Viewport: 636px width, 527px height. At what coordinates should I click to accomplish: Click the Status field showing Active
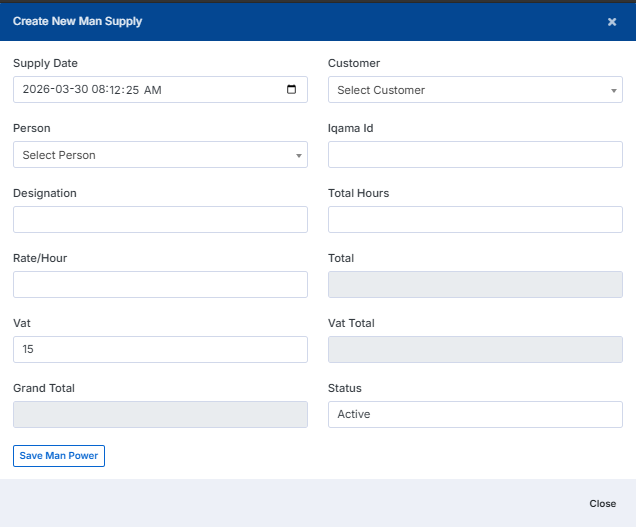pyautogui.click(x=475, y=414)
